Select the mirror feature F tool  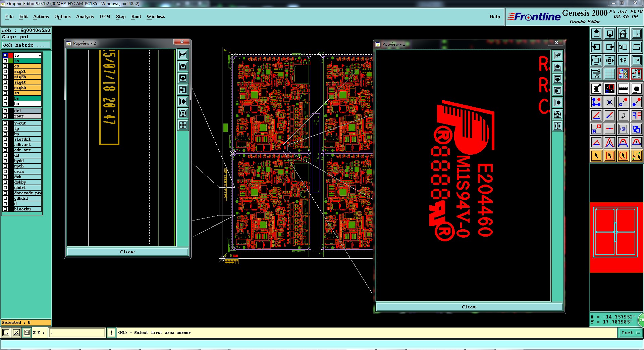pyautogui.click(x=637, y=115)
